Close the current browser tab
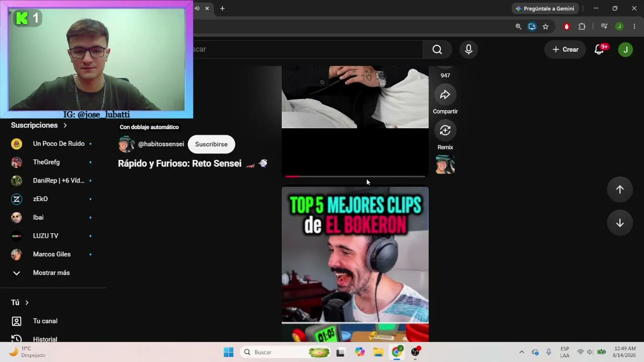Screen dimensions: 644x362 [207, 8]
